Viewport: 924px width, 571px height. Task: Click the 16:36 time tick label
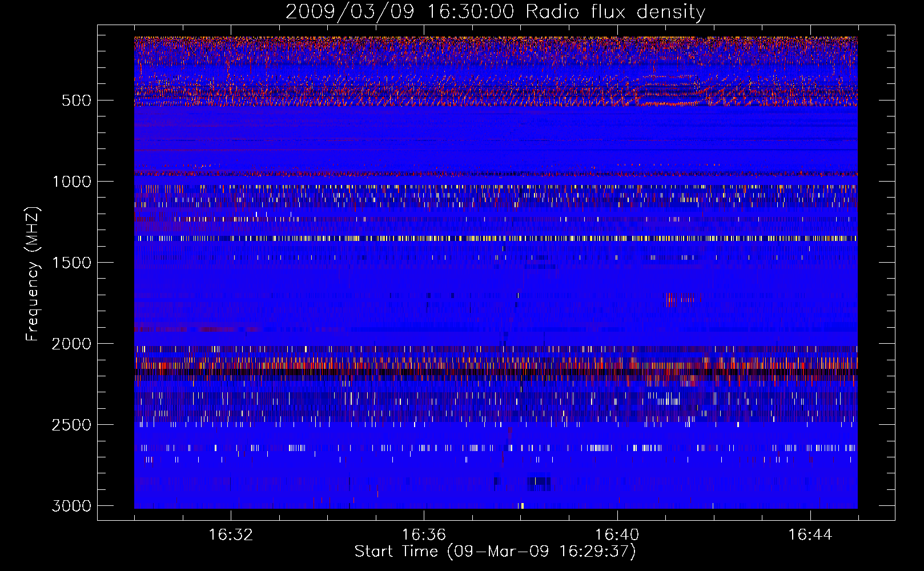click(x=424, y=535)
